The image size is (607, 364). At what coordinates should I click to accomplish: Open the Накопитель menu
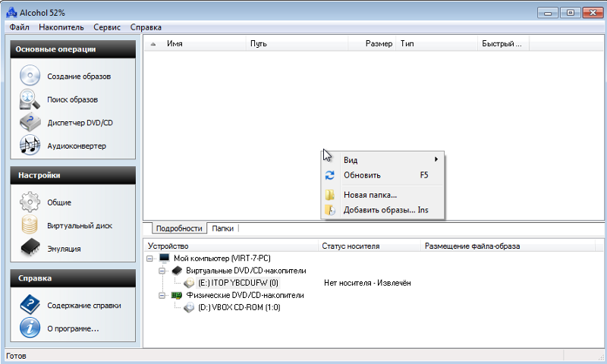(x=61, y=27)
